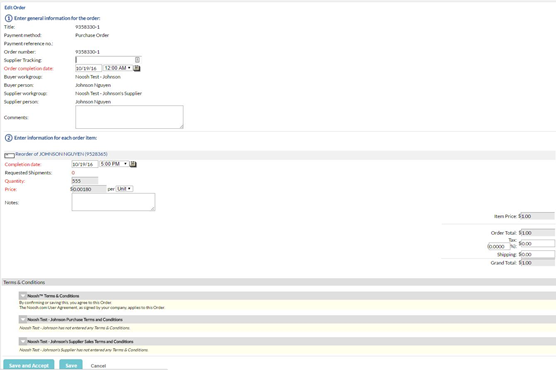
Task: Click the icon inside Supplier Tracking field
Action: (x=137, y=60)
